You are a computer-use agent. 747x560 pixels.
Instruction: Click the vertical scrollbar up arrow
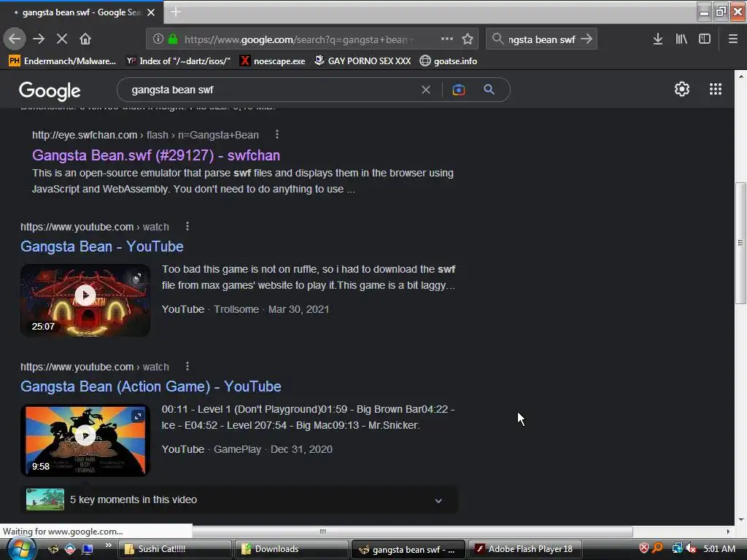741,75
